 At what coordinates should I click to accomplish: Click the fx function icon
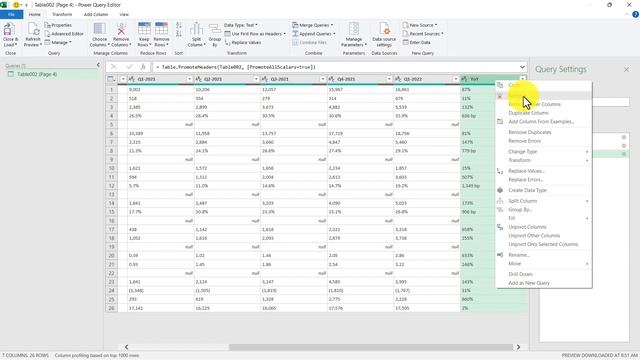tap(143, 67)
